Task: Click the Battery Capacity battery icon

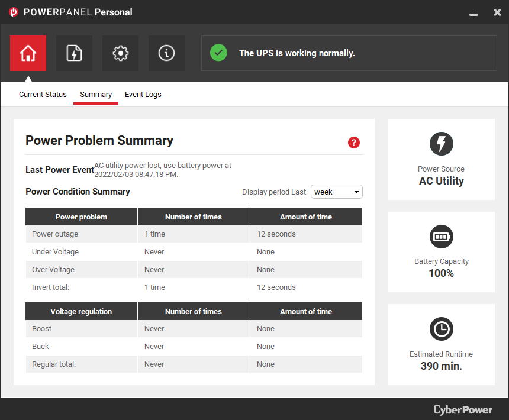Action: pyautogui.click(x=441, y=237)
